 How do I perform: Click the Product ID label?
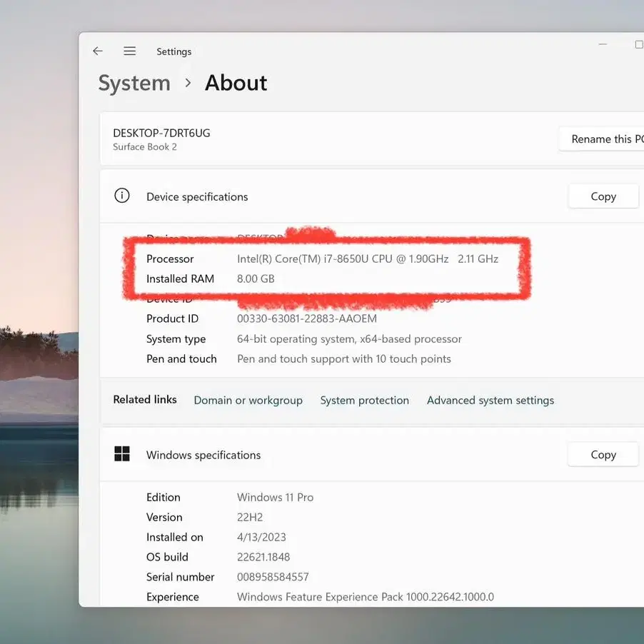173,318
